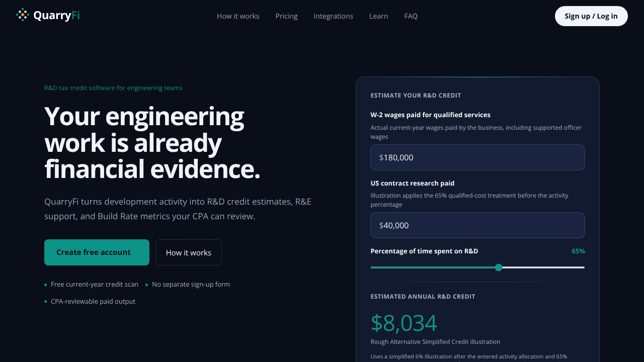Image resolution: width=644 pixels, height=362 pixels.
Task: Click the QuarryFi brand name text
Action: click(56, 16)
